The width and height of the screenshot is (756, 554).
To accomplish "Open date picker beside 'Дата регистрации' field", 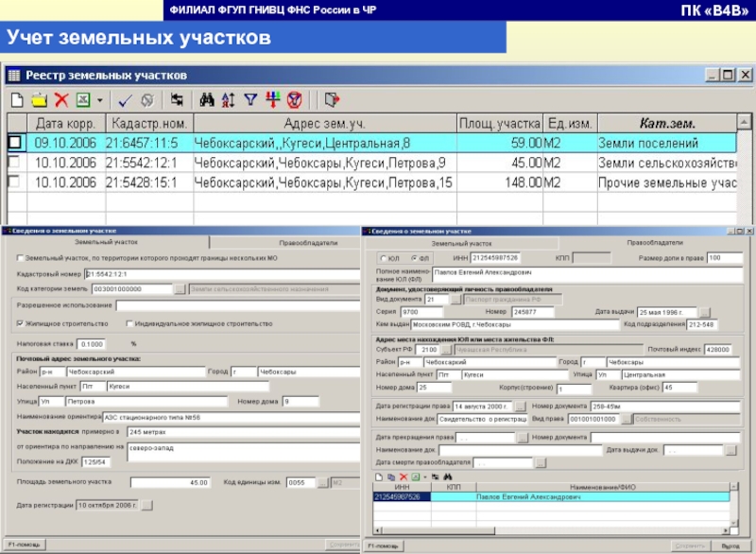I will pyautogui.click(x=147, y=505).
